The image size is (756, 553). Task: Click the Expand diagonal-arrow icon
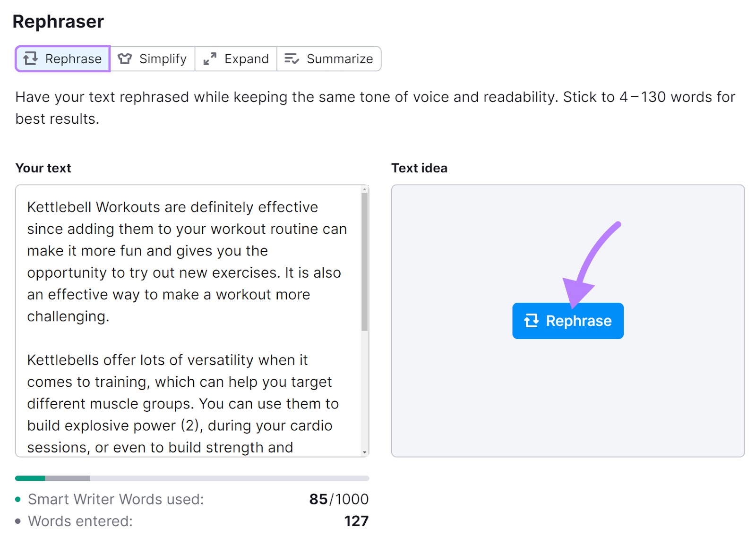point(211,59)
